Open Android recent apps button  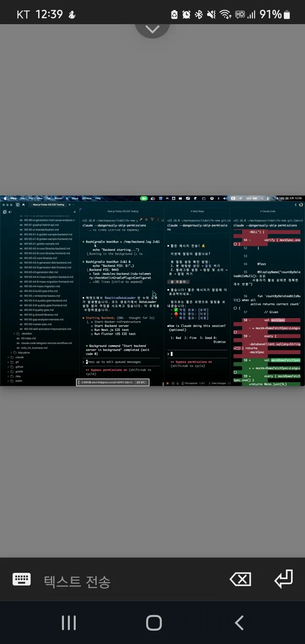pyautogui.click(x=69, y=622)
